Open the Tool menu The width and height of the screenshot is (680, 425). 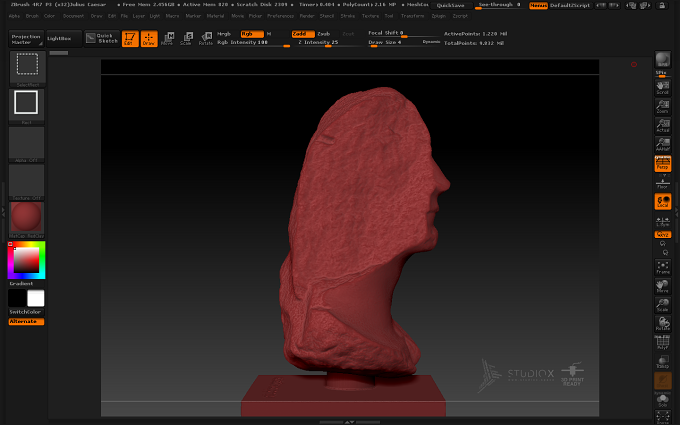pos(389,16)
